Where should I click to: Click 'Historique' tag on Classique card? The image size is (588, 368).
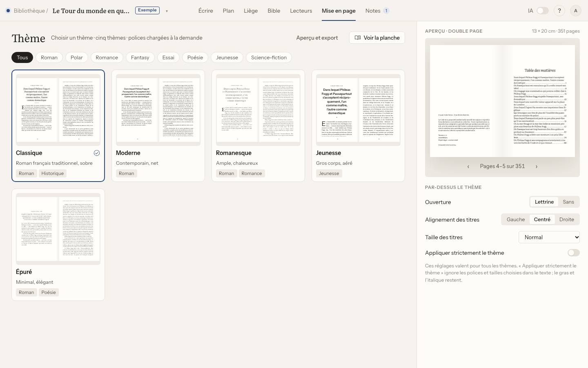pos(53,173)
